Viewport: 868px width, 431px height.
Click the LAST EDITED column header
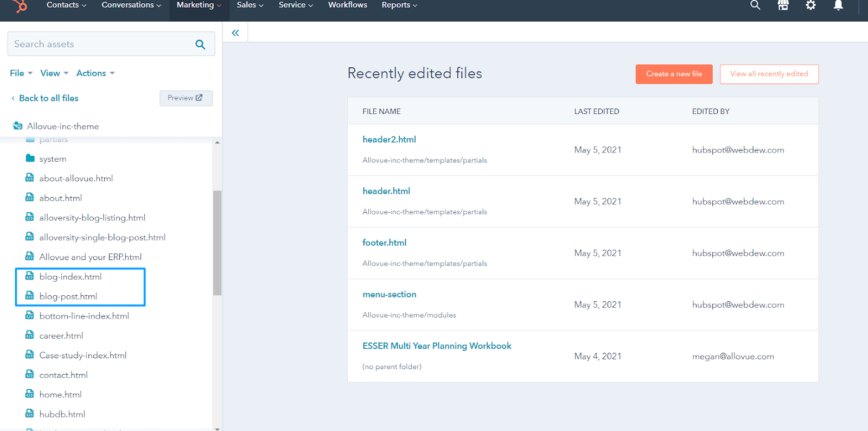(x=597, y=111)
